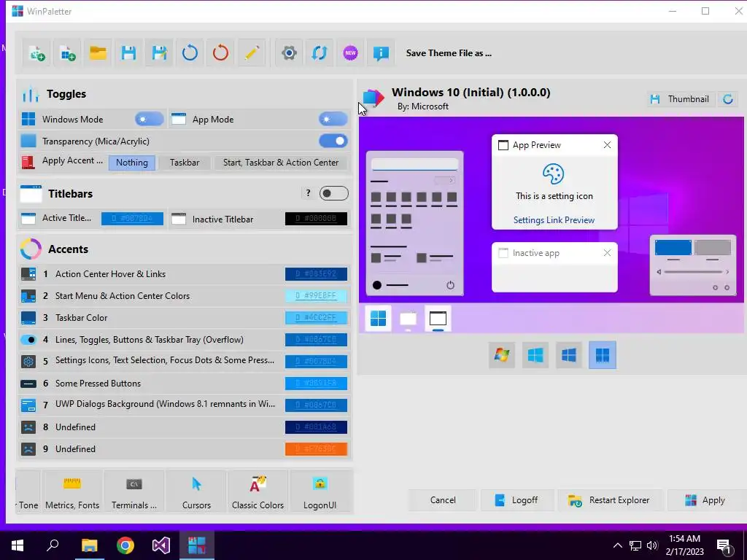
Task: Click row 5 Settings Icons, Text Selection label
Action: click(164, 360)
